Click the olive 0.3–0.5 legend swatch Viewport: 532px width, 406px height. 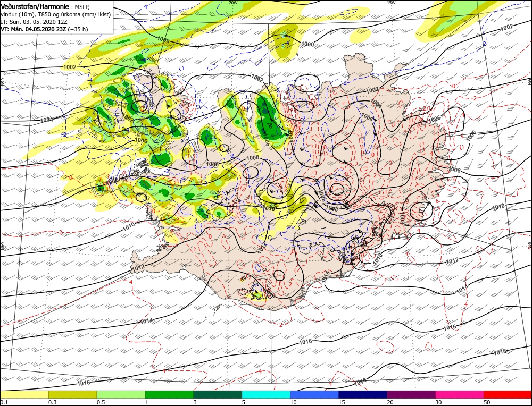tap(72, 394)
